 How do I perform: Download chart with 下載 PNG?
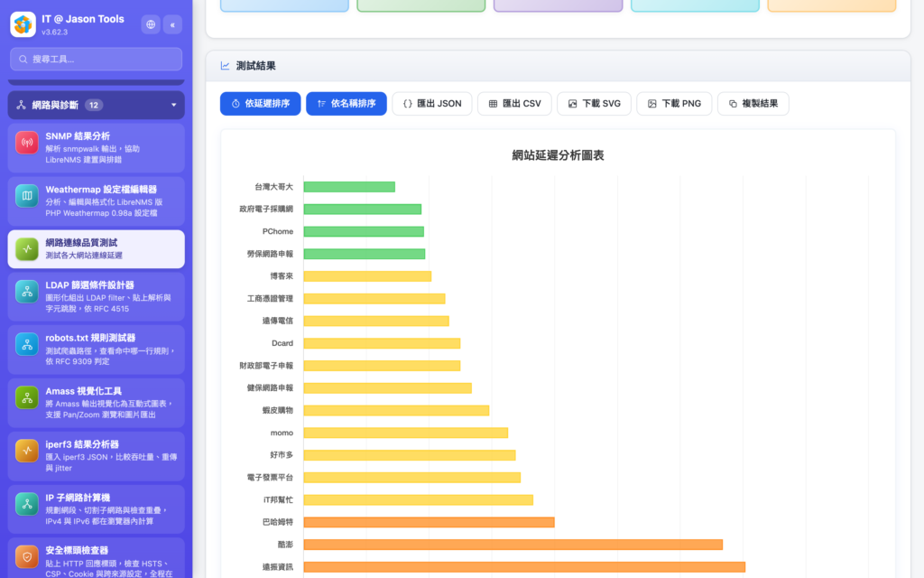click(674, 104)
